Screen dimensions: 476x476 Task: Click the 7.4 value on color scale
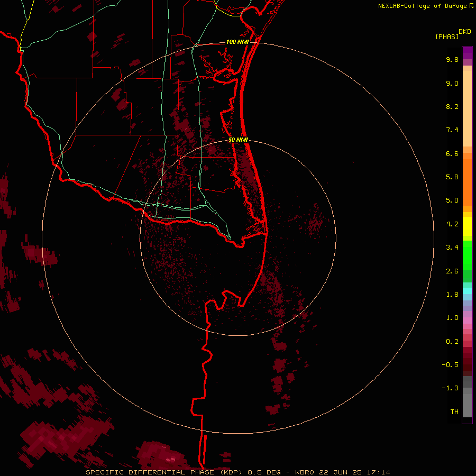tap(452, 130)
